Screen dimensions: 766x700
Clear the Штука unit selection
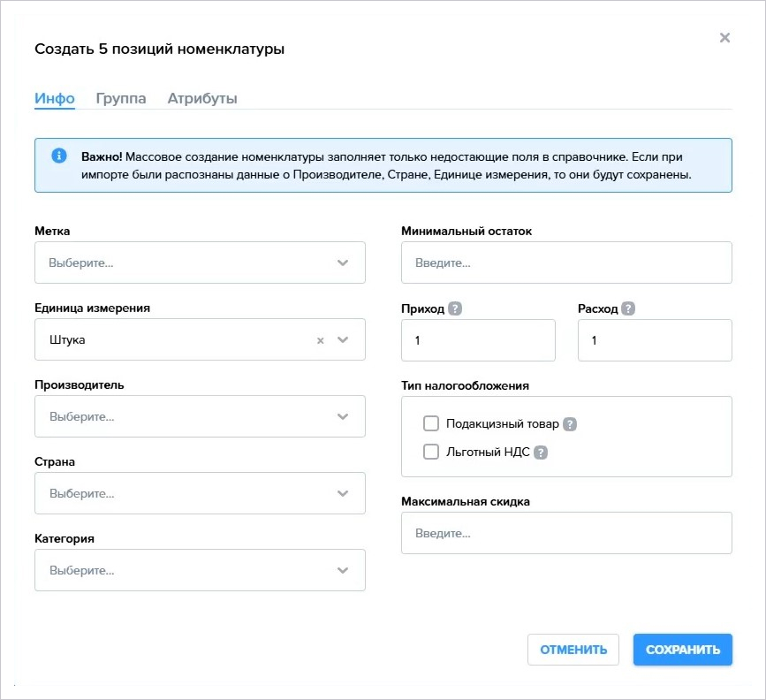[321, 340]
